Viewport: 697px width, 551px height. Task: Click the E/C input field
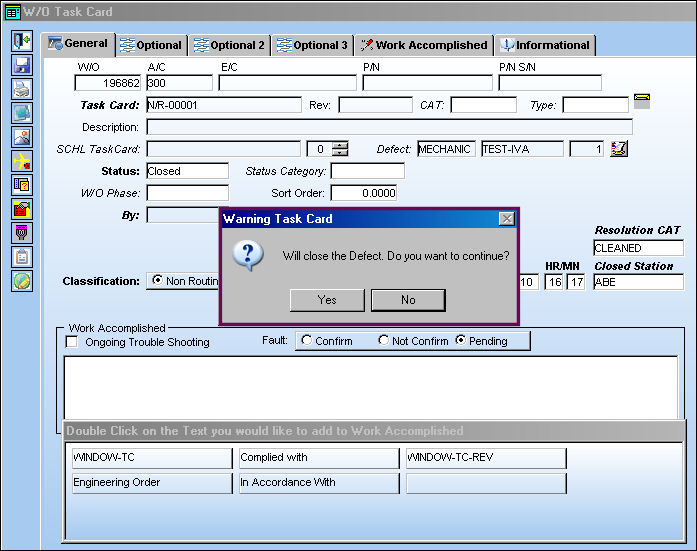[288, 83]
